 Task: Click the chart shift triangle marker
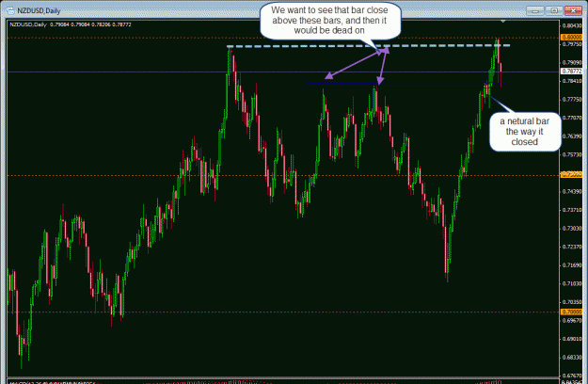(503, 22)
